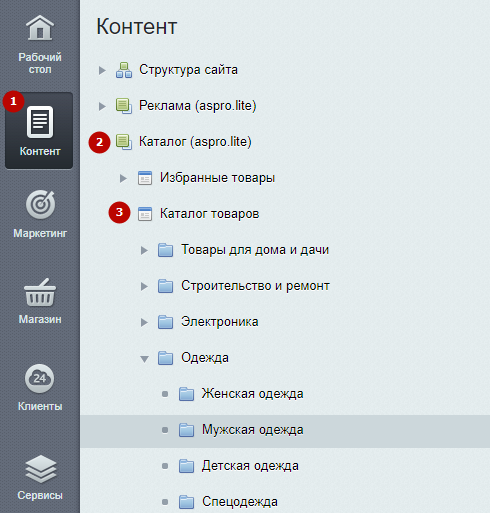This screenshot has height=513, width=490.
Task: Click the Избранные товары list icon
Action: tap(145, 178)
